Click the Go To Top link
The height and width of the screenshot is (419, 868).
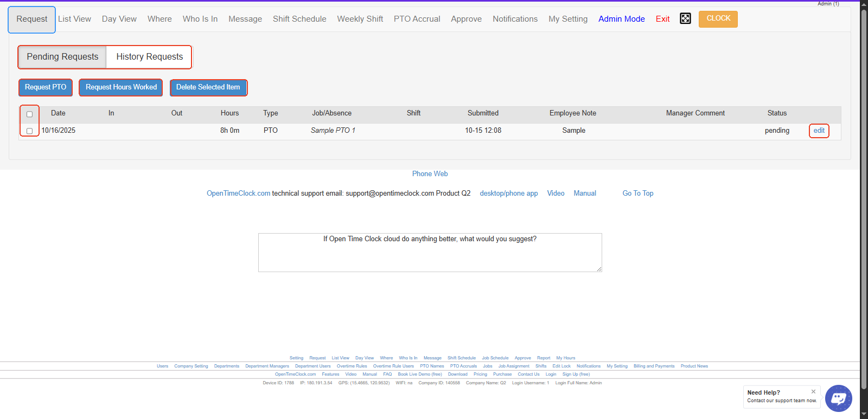637,194
